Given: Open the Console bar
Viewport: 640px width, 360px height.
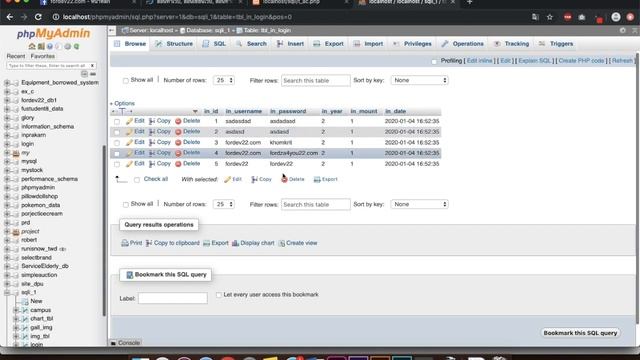Looking at the screenshot, I should pos(125,343).
